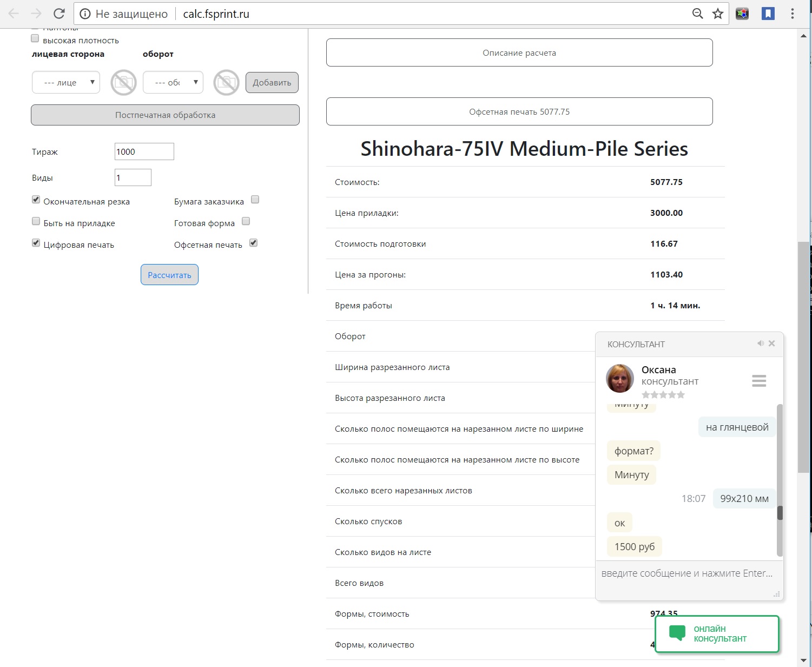The height and width of the screenshot is (667, 812).
Task: Click the page scrollbar down arrow
Action: click(x=804, y=661)
